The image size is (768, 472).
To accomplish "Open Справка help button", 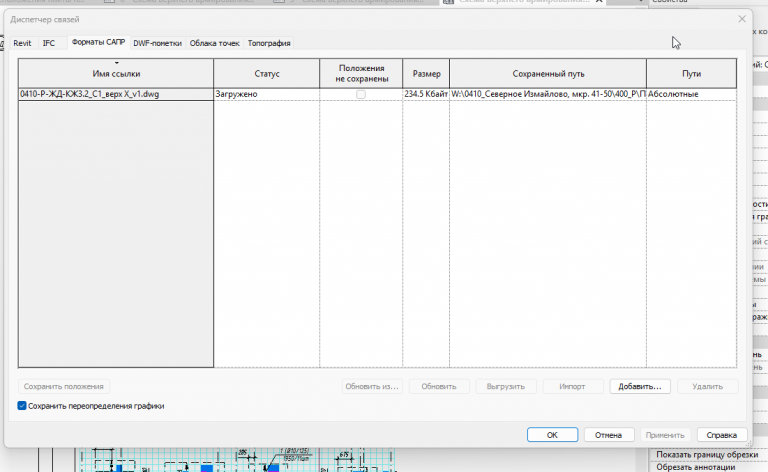I will [x=721, y=435].
